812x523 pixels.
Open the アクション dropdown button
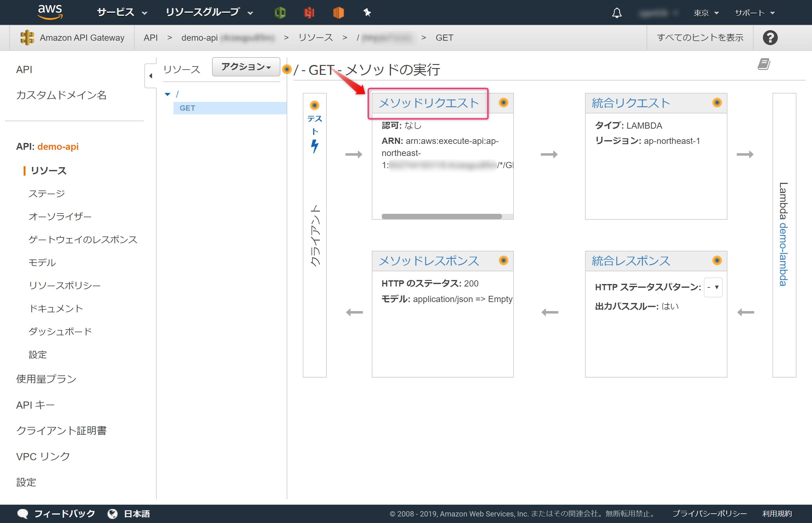[246, 67]
